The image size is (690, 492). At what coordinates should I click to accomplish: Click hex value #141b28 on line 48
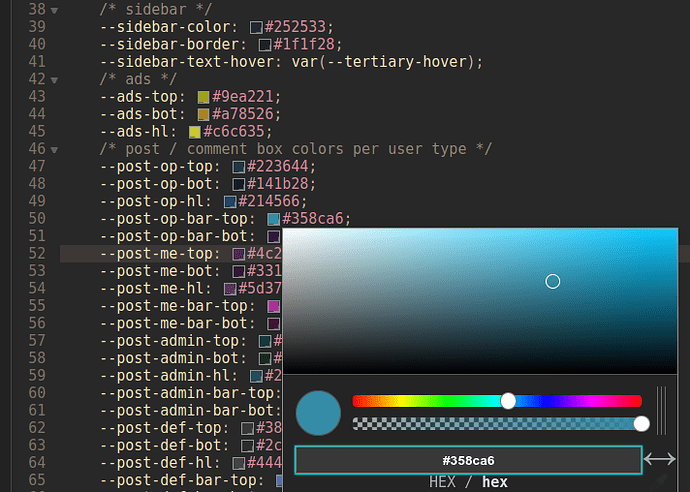point(277,184)
